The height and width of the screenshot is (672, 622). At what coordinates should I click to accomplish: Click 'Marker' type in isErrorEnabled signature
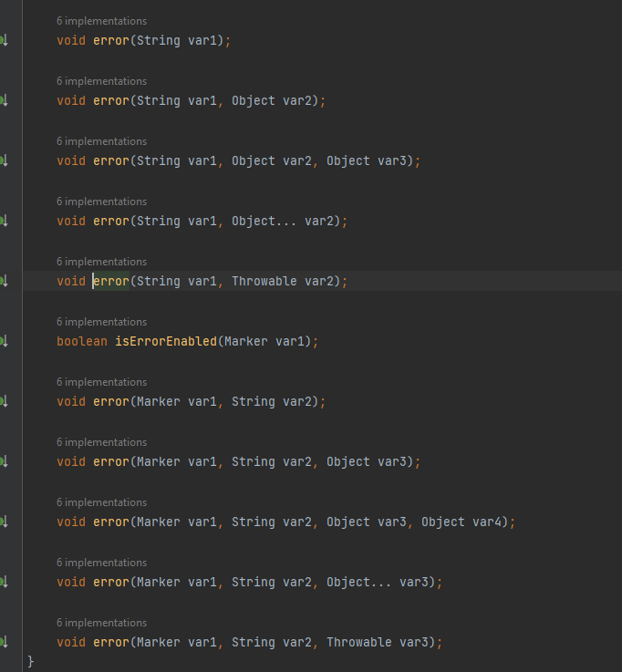pos(245,342)
